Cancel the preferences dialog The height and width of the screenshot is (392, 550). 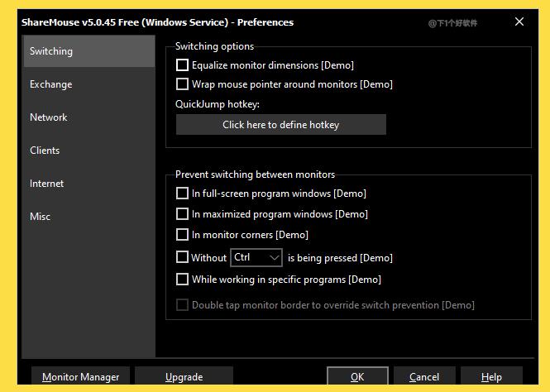424,377
